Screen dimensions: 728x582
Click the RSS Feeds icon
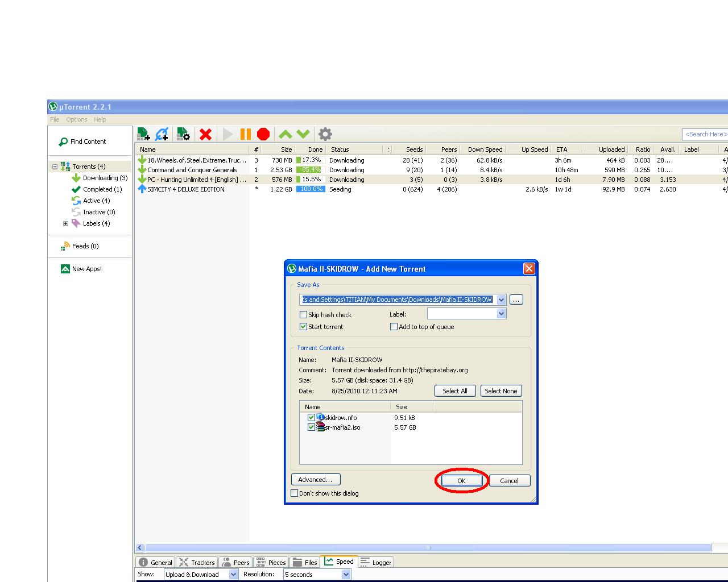point(65,246)
